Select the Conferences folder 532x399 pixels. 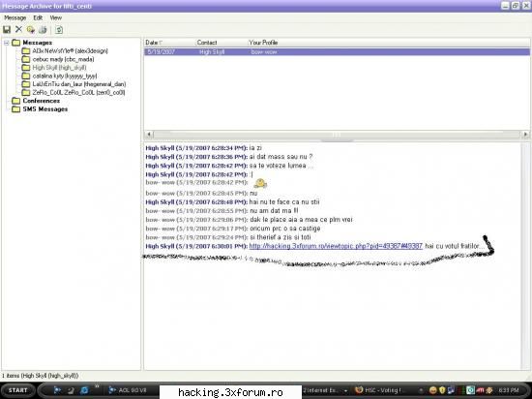point(36,101)
